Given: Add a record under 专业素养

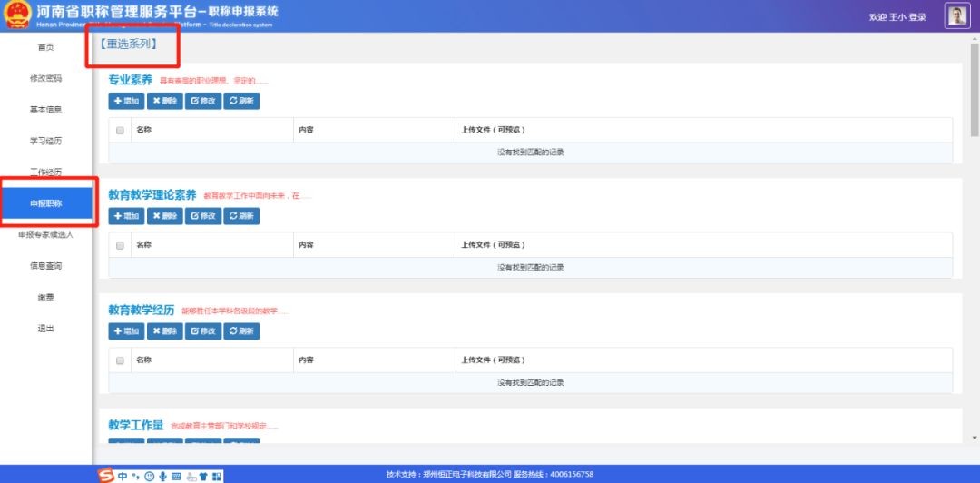Looking at the screenshot, I should coord(126,102).
